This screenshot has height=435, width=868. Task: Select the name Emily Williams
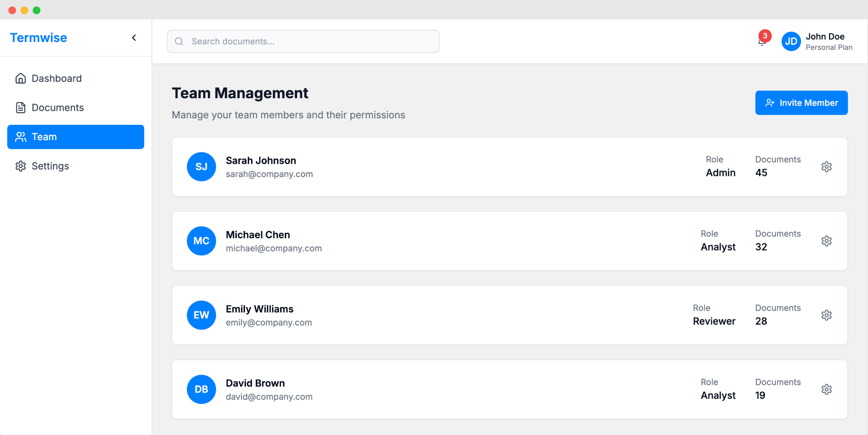[259, 309]
